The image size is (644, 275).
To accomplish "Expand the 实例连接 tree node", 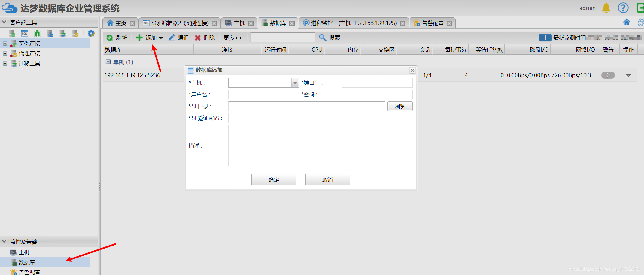I will (x=5, y=44).
